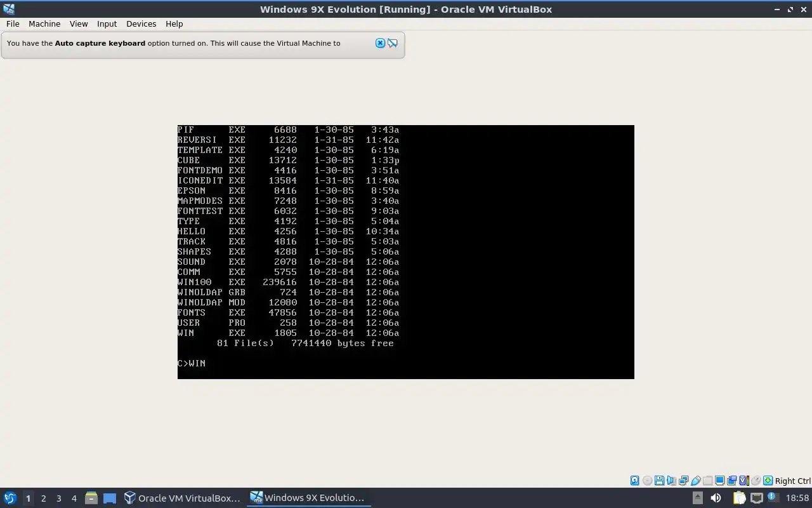812x508 pixels.
Task: Click the optical disc status icon
Action: (647, 481)
